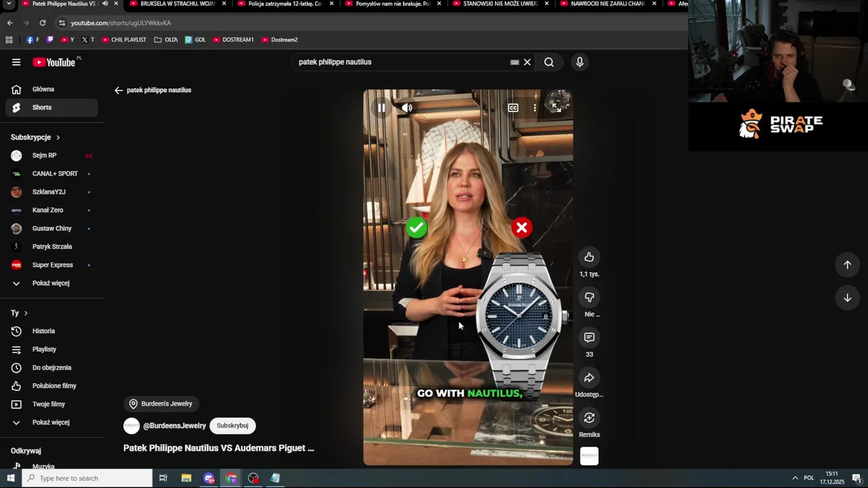Open Twoje filmy in the sidebar
The image size is (868, 488).
pos(52,405)
